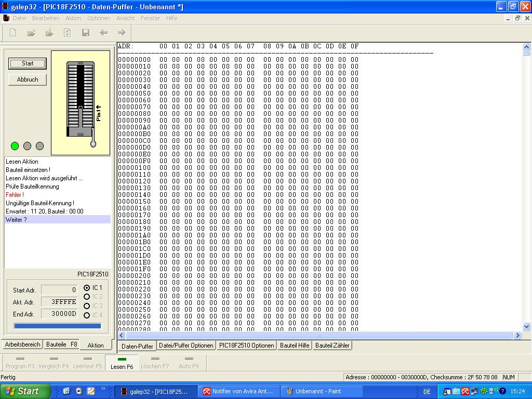Click the left arrow toolbar icon

103,33
